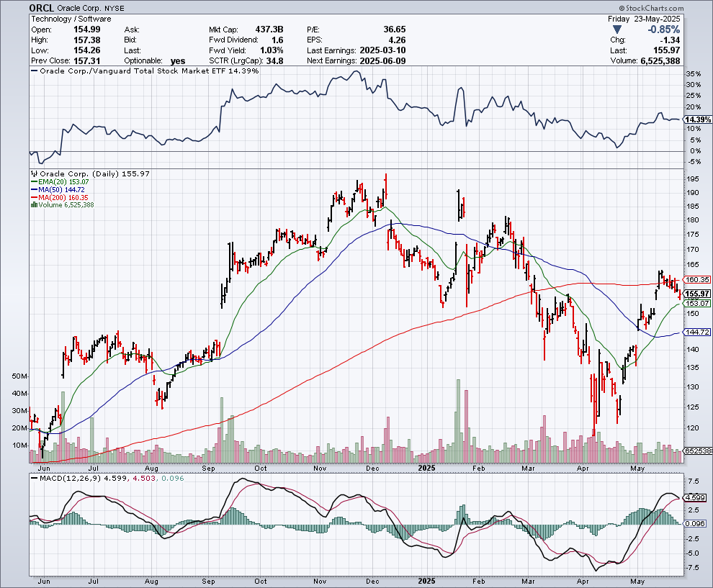713x588 pixels.
Task: Select the High value 157.38
Action: pos(87,40)
